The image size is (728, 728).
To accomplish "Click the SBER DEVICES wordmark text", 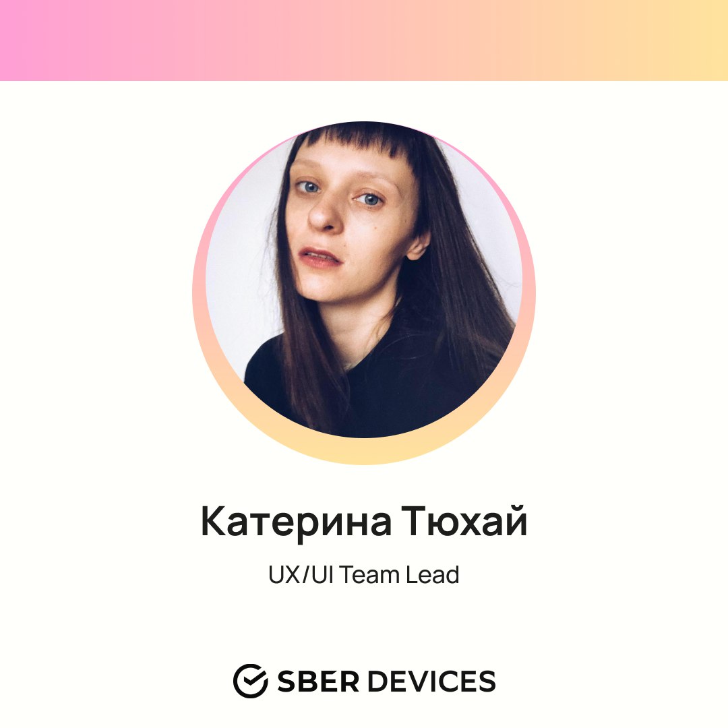I will 386,681.
